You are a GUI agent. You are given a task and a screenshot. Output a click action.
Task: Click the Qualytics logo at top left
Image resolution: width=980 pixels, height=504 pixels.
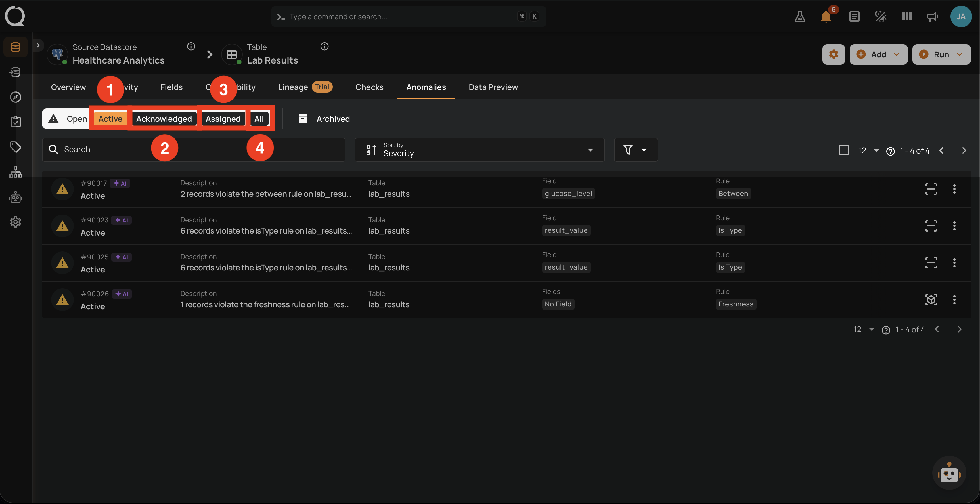[x=15, y=16]
